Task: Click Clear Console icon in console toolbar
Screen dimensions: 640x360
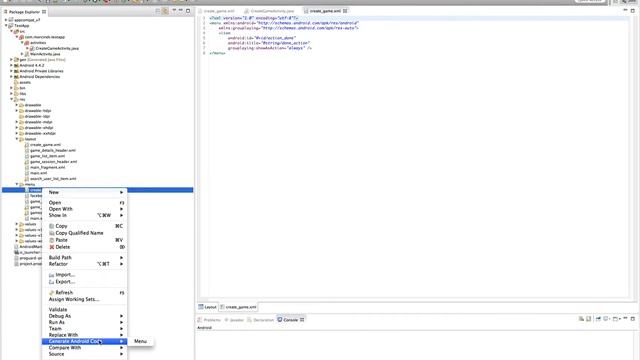Action: [581, 319]
